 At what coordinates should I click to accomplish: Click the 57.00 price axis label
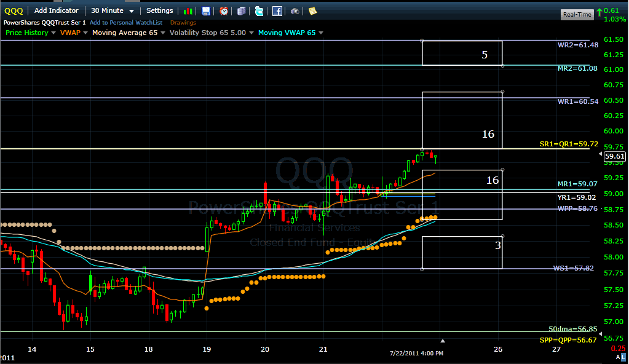[614, 322]
